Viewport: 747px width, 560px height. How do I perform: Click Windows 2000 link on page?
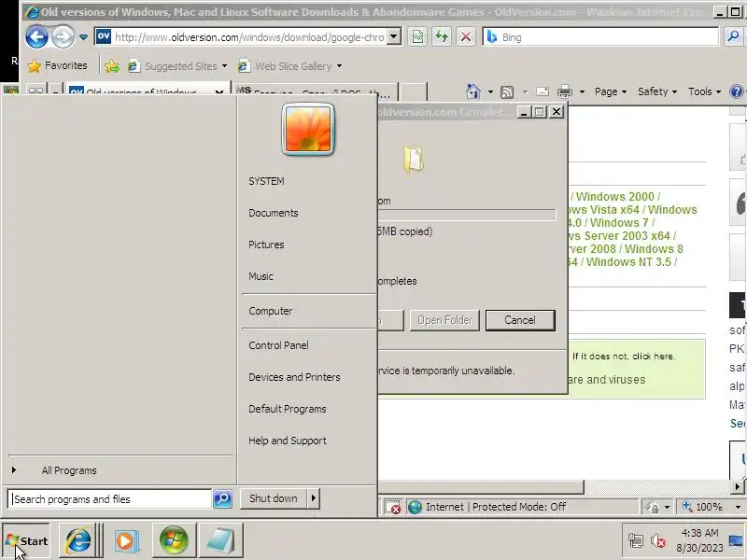614,197
